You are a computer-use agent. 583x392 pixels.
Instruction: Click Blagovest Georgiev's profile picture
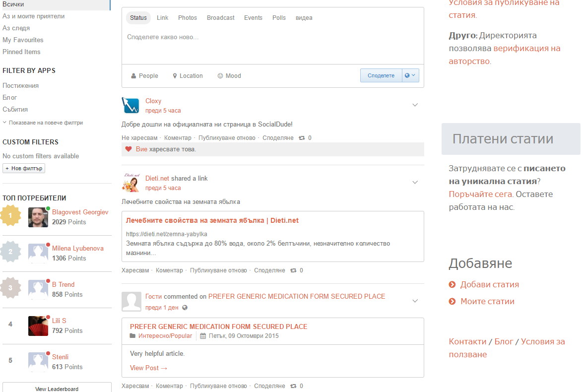tap(38, 217)
